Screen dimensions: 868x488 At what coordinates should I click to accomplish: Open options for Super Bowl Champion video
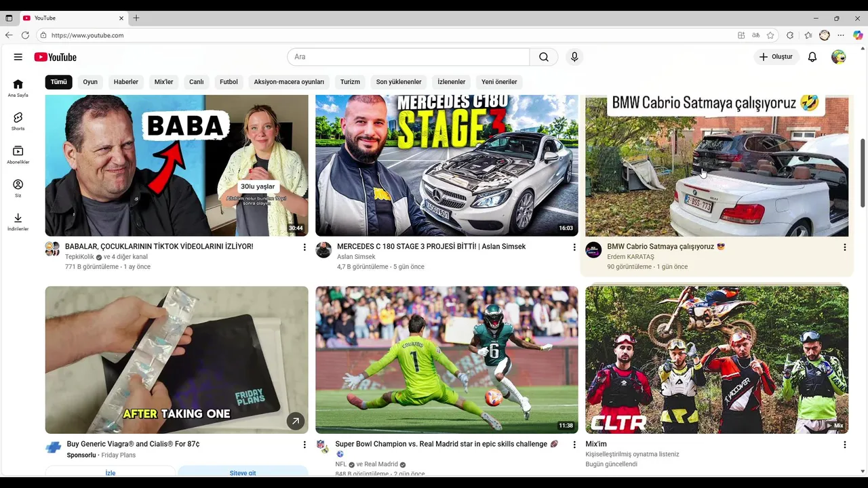(x=574, y=445)
